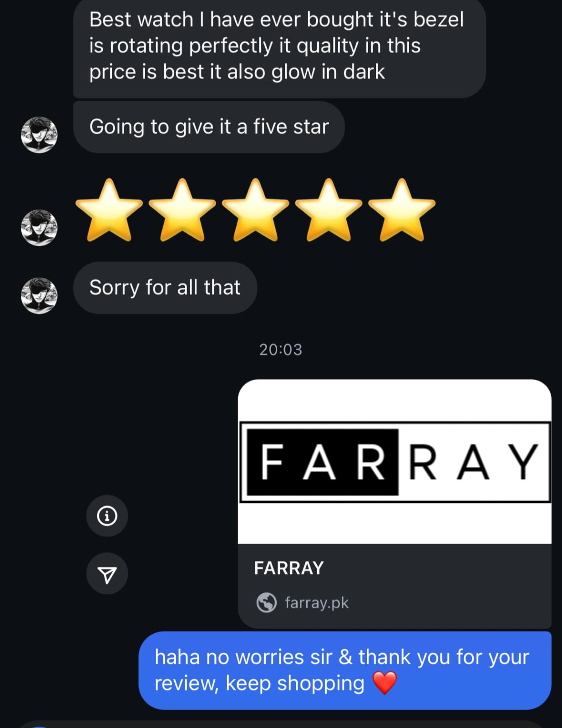Open the sender avatar beside the five star message
562x728 pixels.
(39, 135)
